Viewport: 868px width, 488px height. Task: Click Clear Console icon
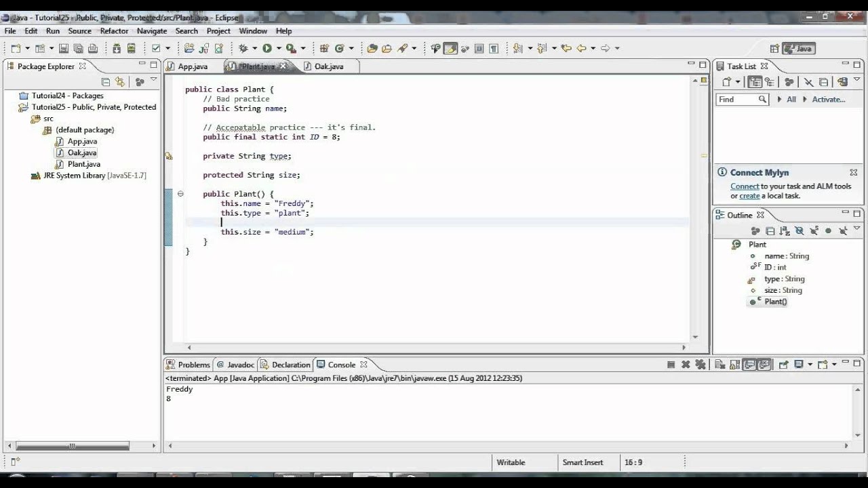720,365
